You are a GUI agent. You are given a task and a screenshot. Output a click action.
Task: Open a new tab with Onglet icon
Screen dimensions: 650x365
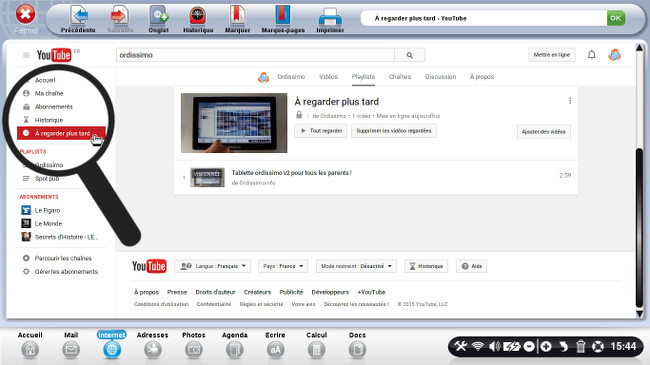158,16
